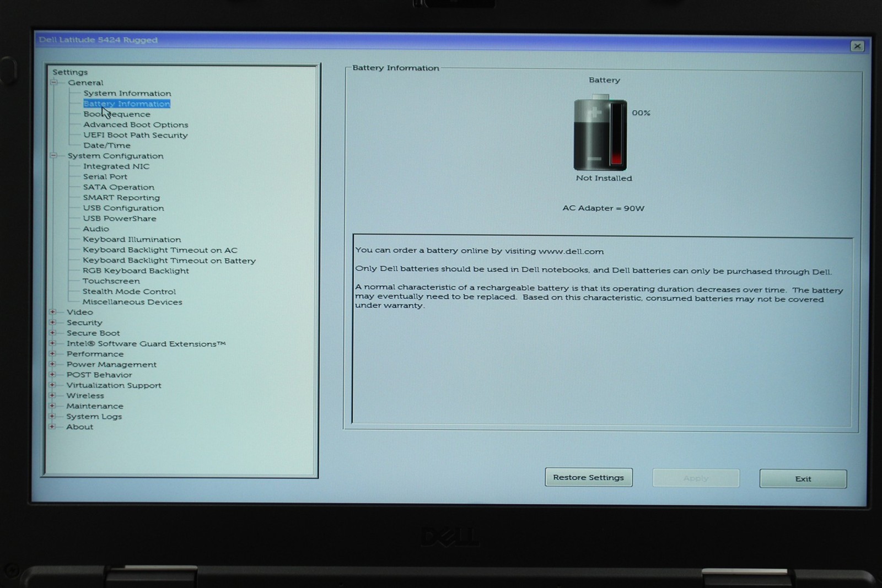The width and height of the screenshot is (882, 588).
Task: Select the Touchscreen entry
Action: coord(111,281)
